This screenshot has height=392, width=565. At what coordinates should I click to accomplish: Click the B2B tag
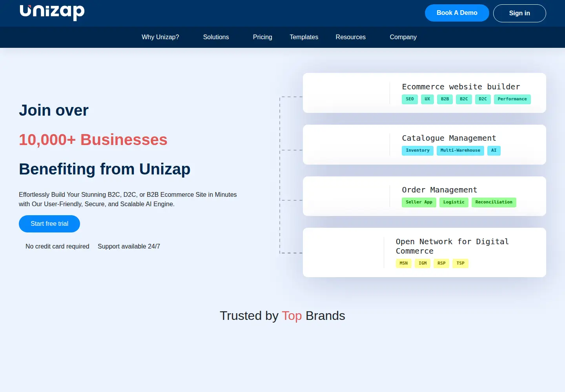click(445, 99)
